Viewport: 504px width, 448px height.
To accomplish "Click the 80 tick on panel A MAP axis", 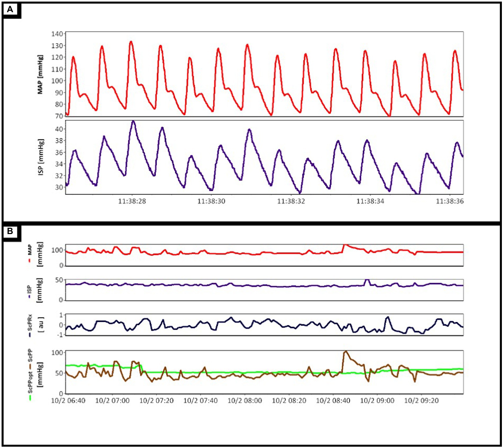I will [59, 105].
